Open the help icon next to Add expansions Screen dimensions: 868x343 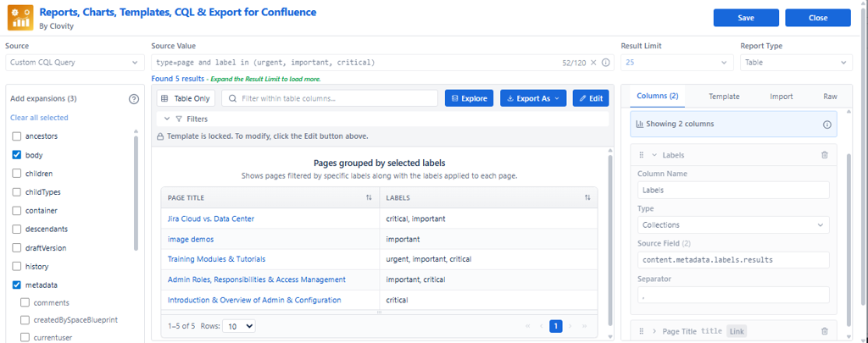pyautogui.click(x=133, y=99)
